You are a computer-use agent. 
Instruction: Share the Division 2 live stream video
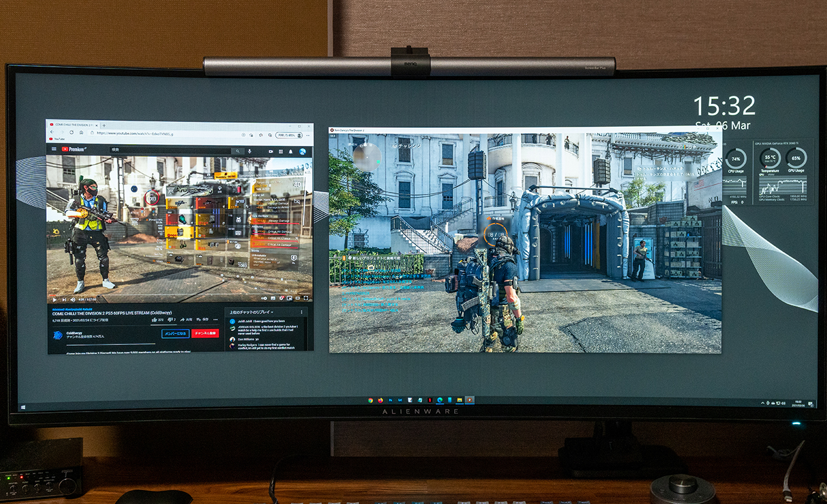click(186, 319)
